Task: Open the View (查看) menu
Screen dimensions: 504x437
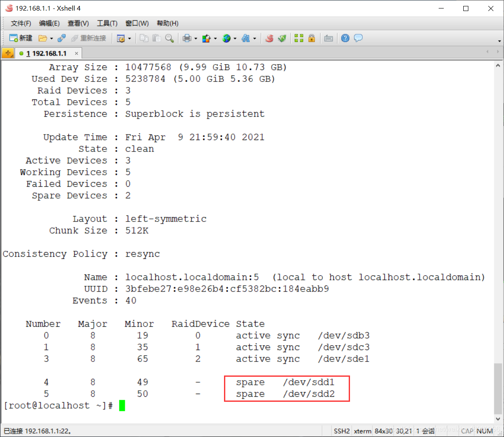Action: point(78,23)
